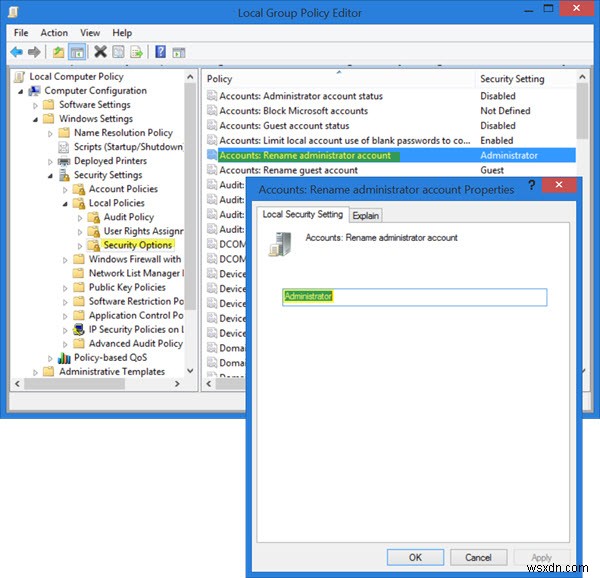Click the Delete X toolbar icon
Image resolution: width=600 pixels, height=578 pixels.
coord(100,52)
